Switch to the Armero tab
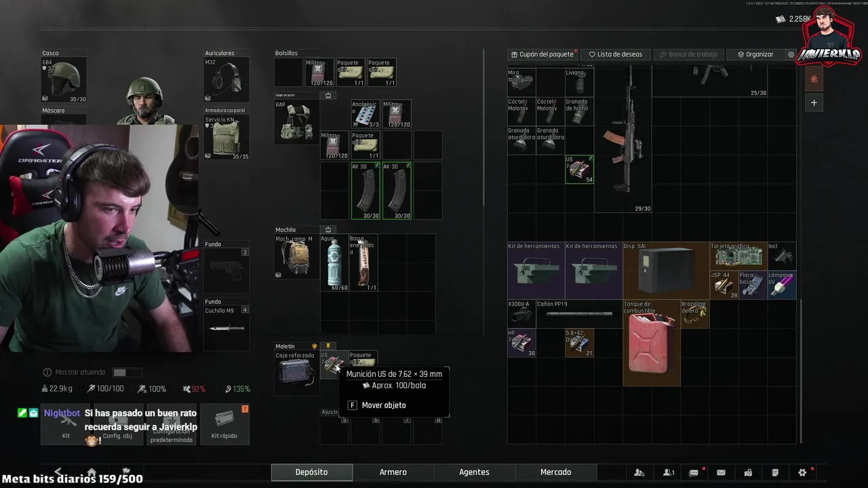The width and height of the screenshot is (868, 488). (x=393, y=472)
